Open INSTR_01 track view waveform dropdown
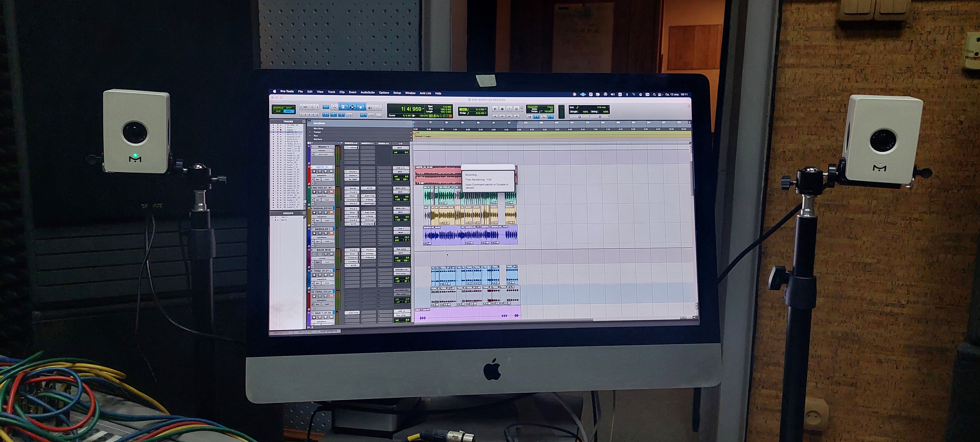This screenshot has height=442, width=980. 323,175
